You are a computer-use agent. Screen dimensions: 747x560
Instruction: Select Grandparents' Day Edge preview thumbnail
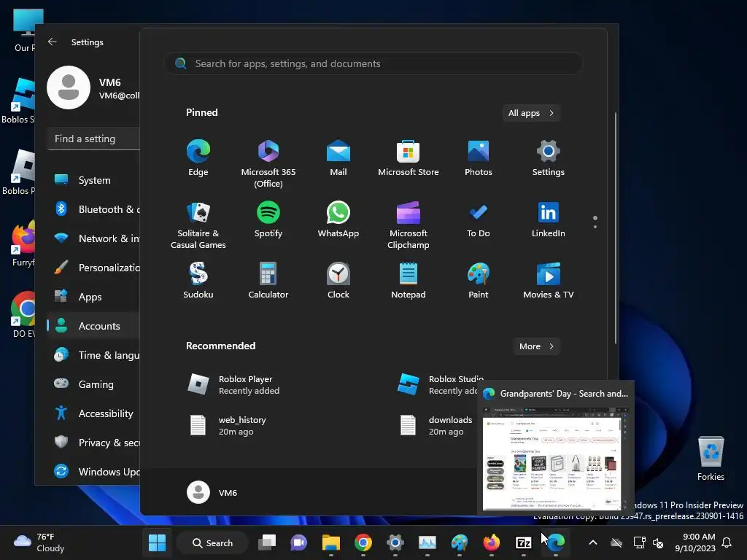pyautogui.click(x=555, y=448)
